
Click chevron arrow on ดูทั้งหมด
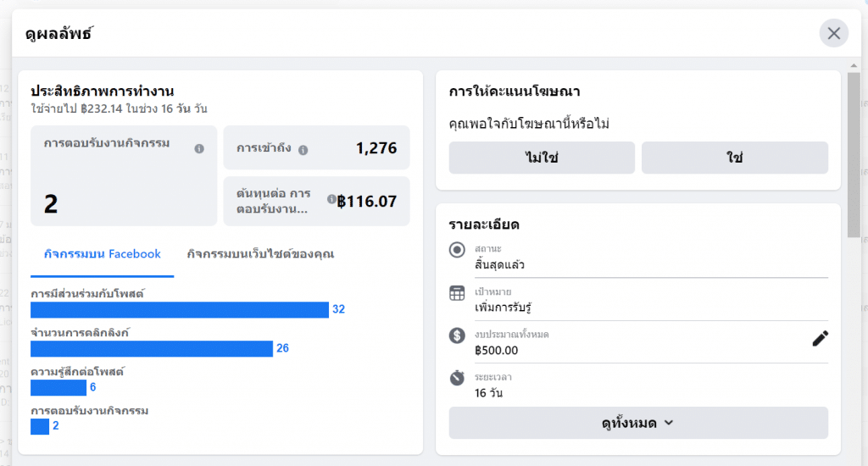click(x=669, y=423)
